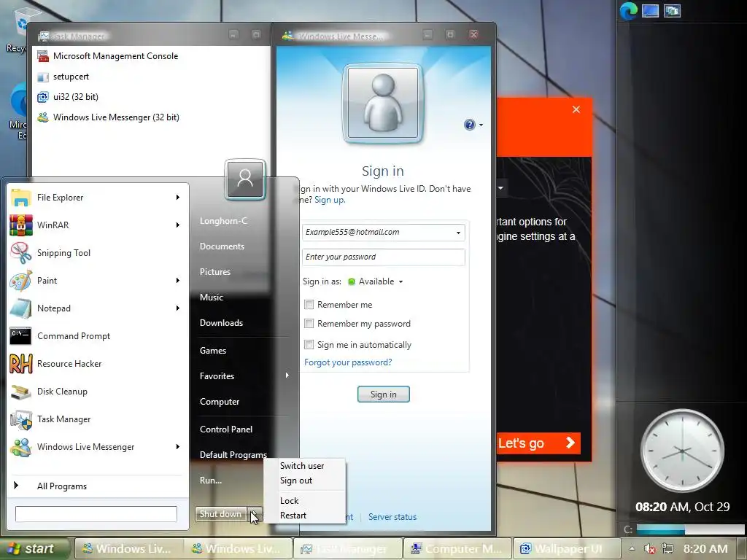Follow the Sign up link
747x560 pixels.
330,200
